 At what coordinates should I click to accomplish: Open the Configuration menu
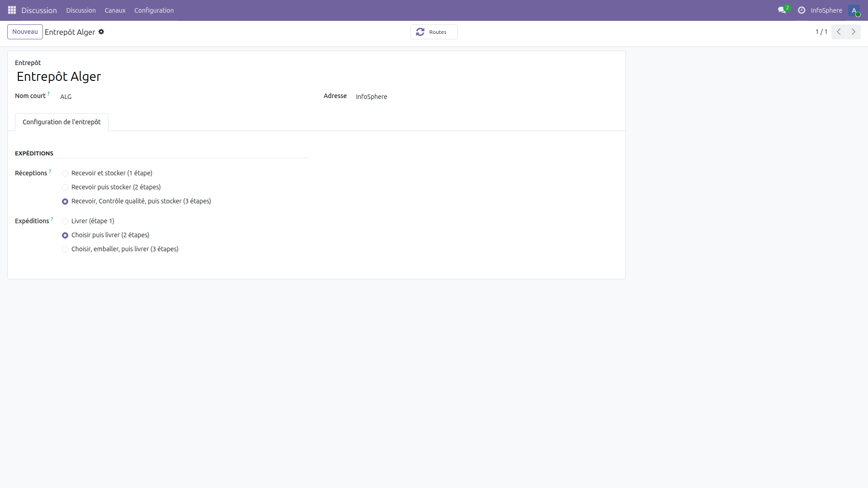pyautogui.click(x=154, y=10)
